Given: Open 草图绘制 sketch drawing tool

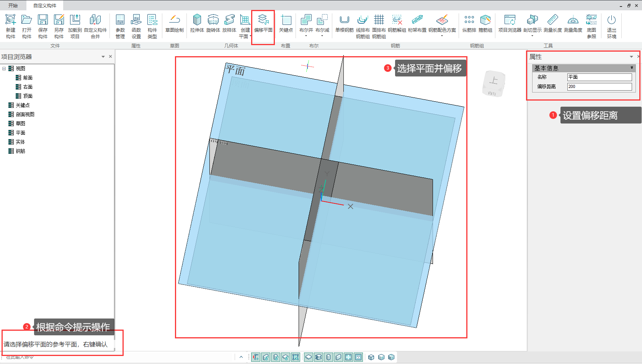Looking at the screenshot, I should pos(174,24).
